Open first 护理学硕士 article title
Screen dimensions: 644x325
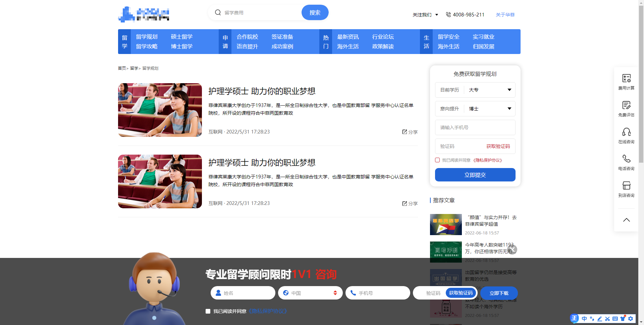[262, 91]
